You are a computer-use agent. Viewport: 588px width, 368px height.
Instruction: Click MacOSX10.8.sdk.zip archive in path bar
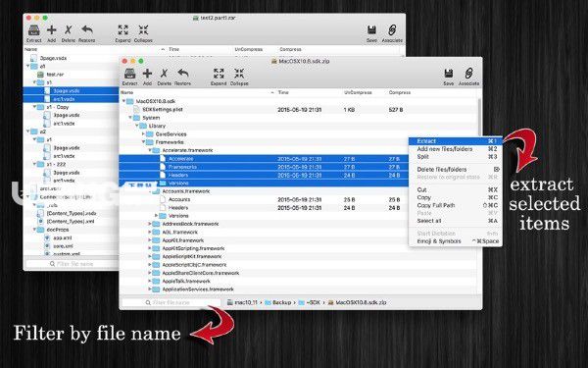click(x=357, y=302)
